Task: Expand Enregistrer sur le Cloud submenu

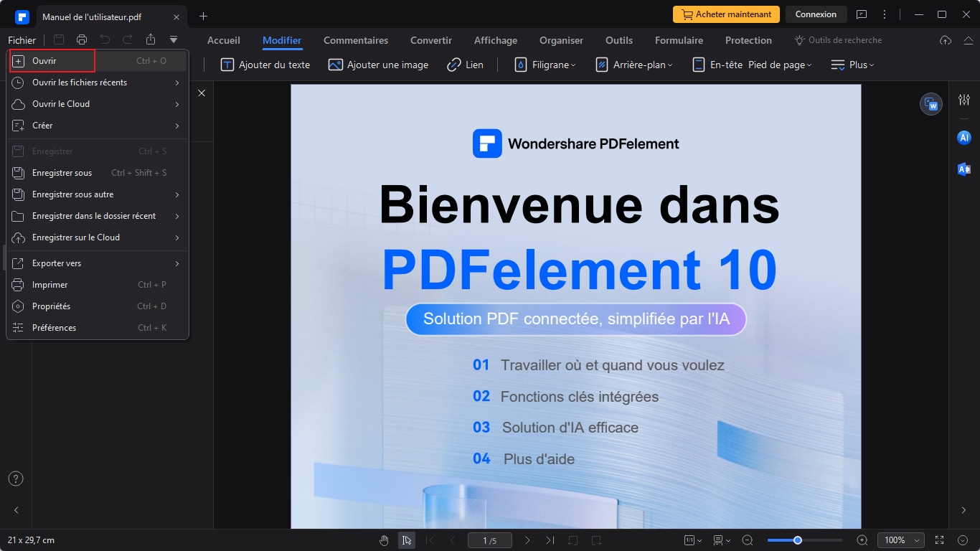Action: pyautogui.click(x=98, y=237)
